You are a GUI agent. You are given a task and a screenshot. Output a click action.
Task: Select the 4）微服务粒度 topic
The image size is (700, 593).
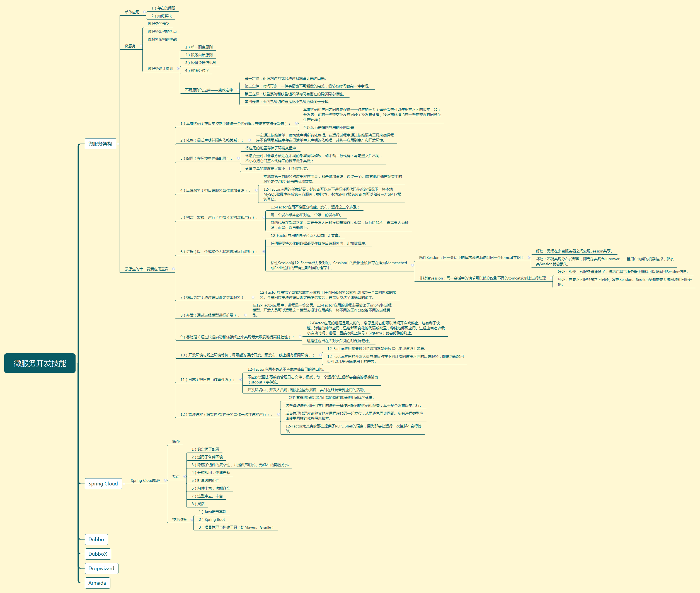pyautogui.click(x=197, y=70)
